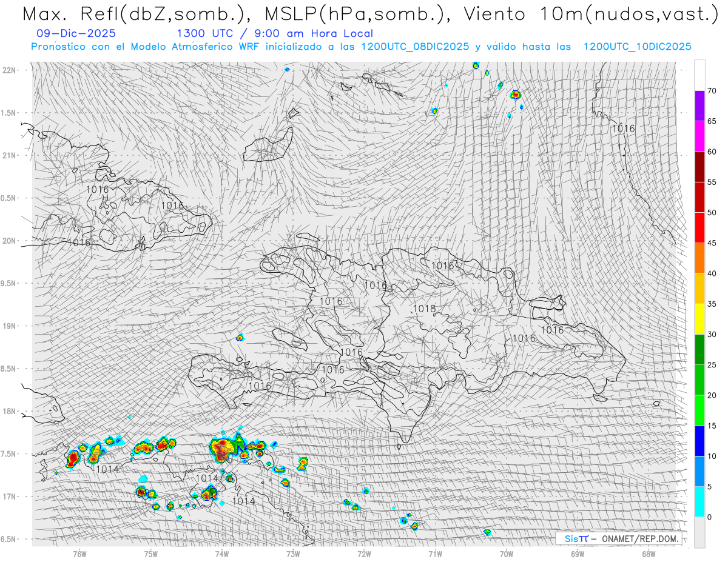Screen dimensions: 728x562
Task: Click the '75W' longitude axis label
Action: pos(151,553)
